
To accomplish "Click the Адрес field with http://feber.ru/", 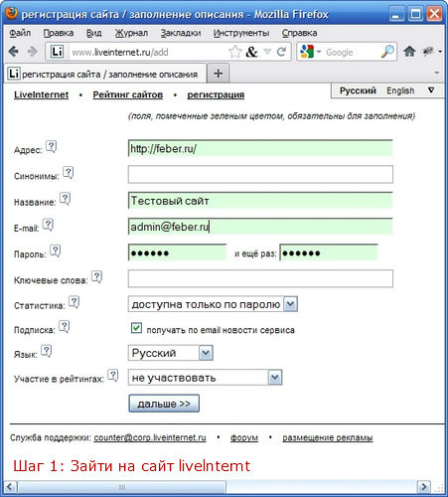I will [260, 148].
